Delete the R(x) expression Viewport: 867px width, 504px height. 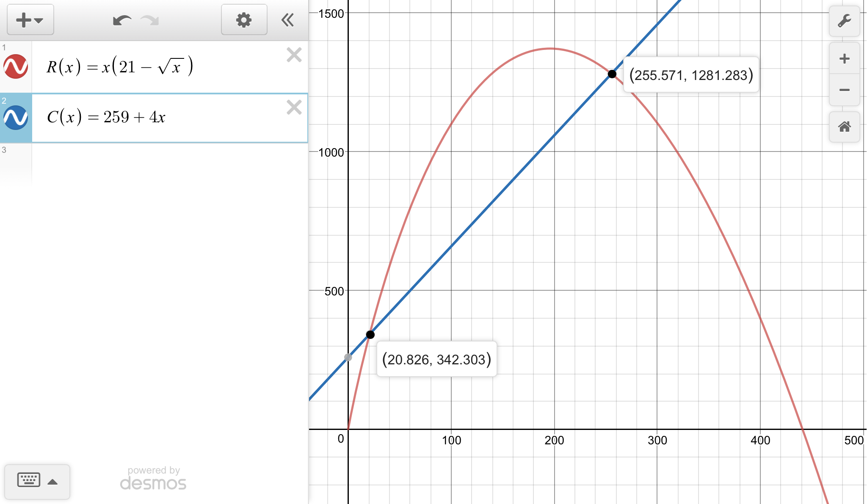294,55
